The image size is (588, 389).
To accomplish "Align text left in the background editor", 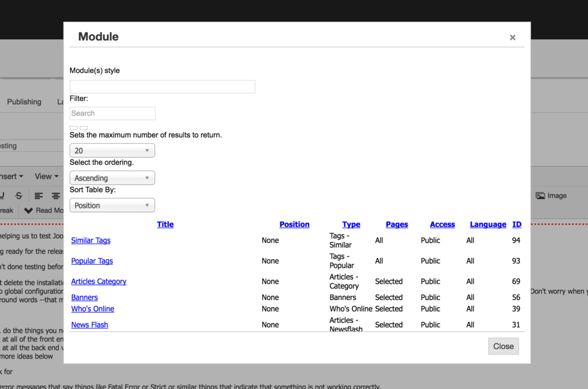I will point(39,195).
